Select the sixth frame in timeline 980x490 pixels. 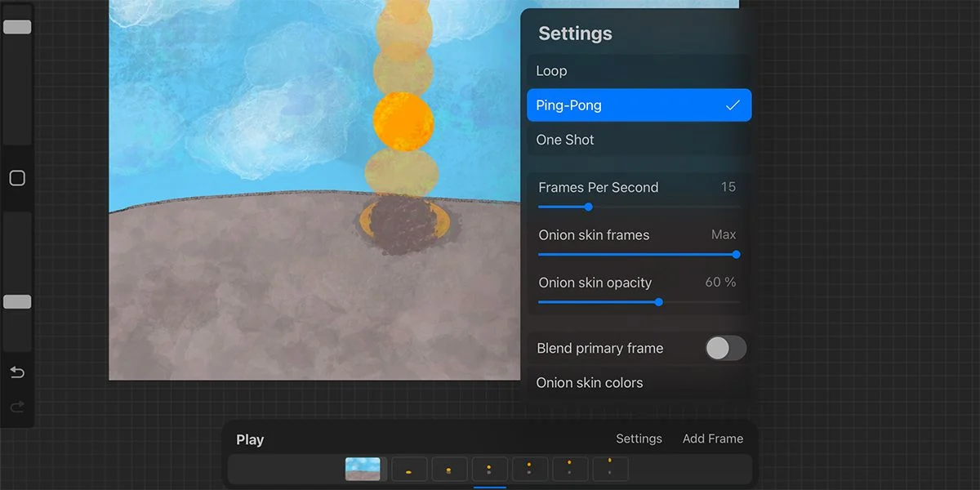[x=569, y=469]
